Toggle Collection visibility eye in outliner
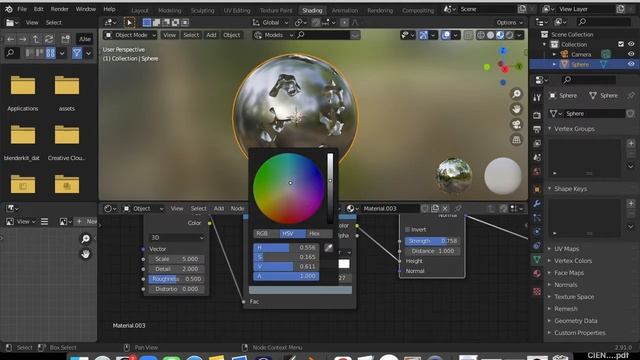Viewport: 640px width, 360px height. [631, 44]
